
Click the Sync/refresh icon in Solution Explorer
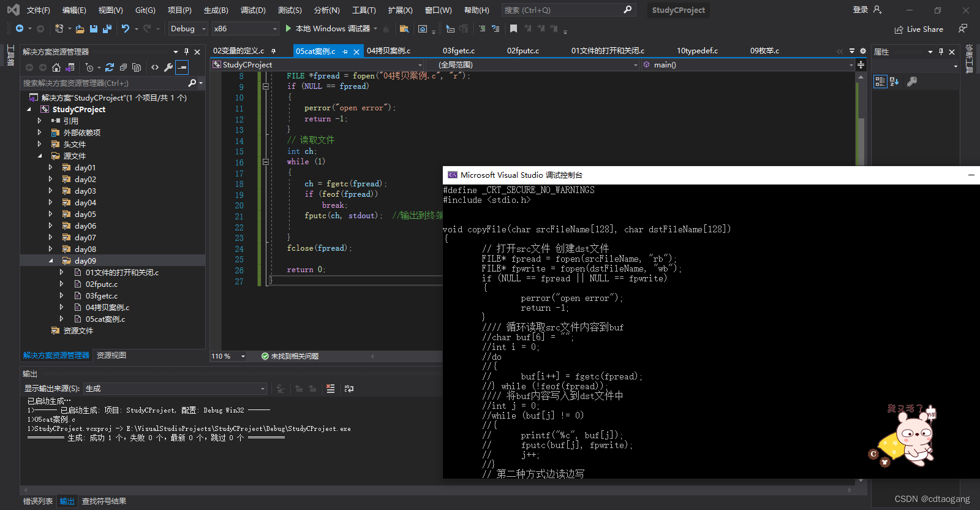[110, 67]
